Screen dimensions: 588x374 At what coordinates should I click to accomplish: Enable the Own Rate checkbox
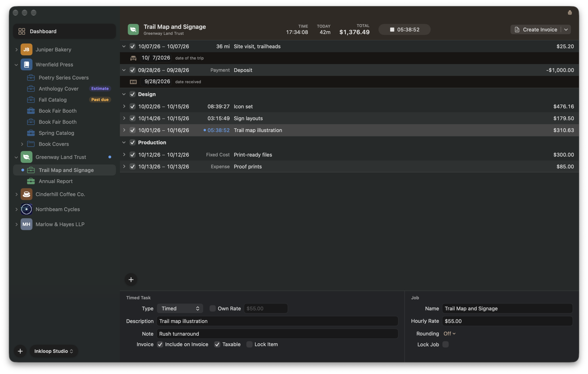212,308
